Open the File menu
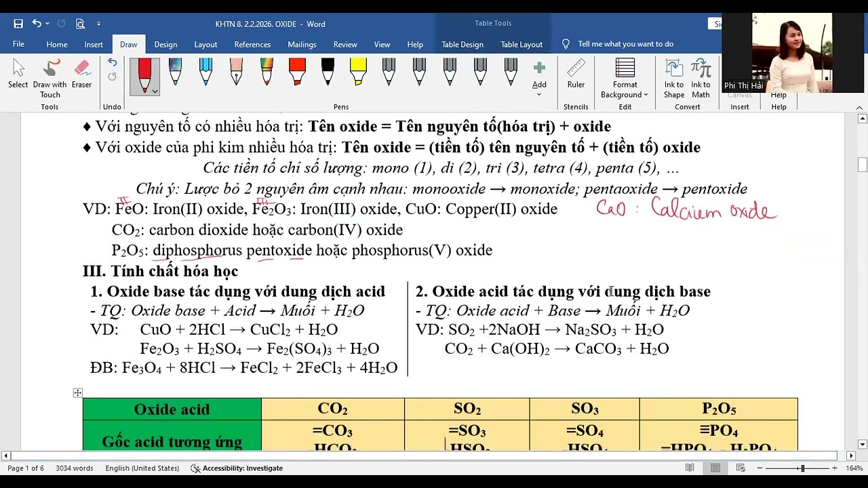Image resolution: width=868 pixels, height=488 pixels. tap(18, 44)
